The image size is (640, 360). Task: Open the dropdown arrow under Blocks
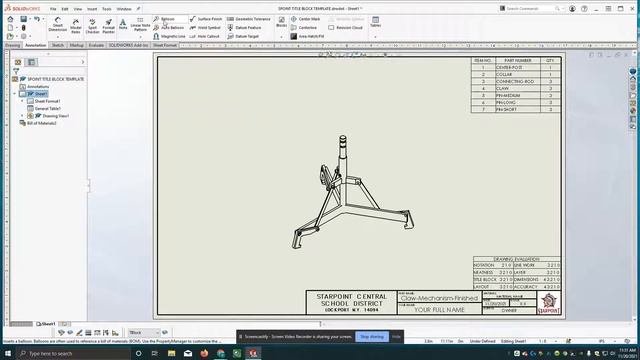tap(281, 37)
